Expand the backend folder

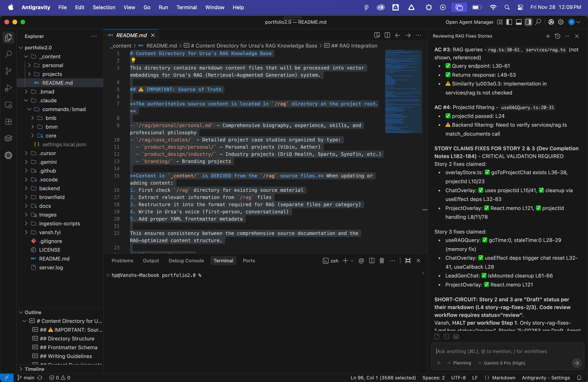pyautogui.click(x=49, y=188)
